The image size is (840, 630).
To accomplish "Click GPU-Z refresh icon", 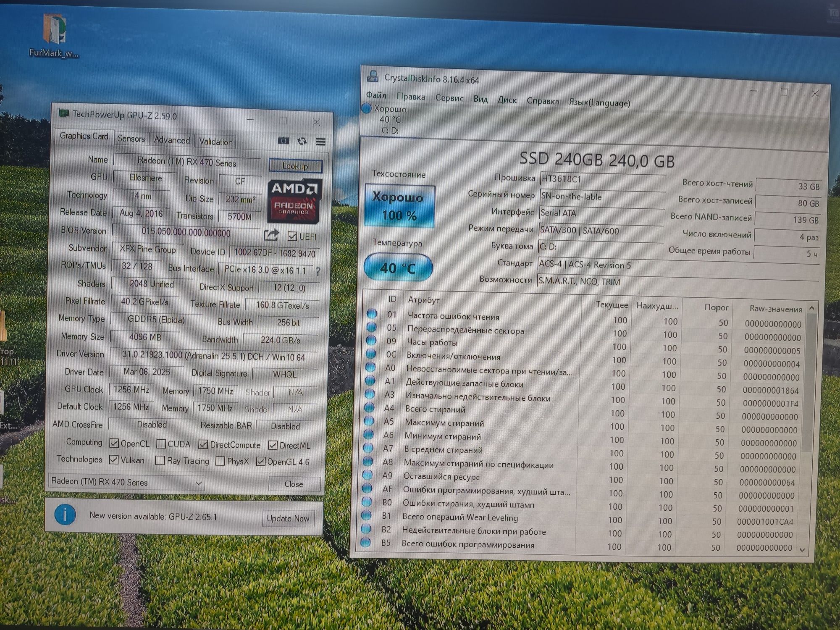I will tap(302, 141).
